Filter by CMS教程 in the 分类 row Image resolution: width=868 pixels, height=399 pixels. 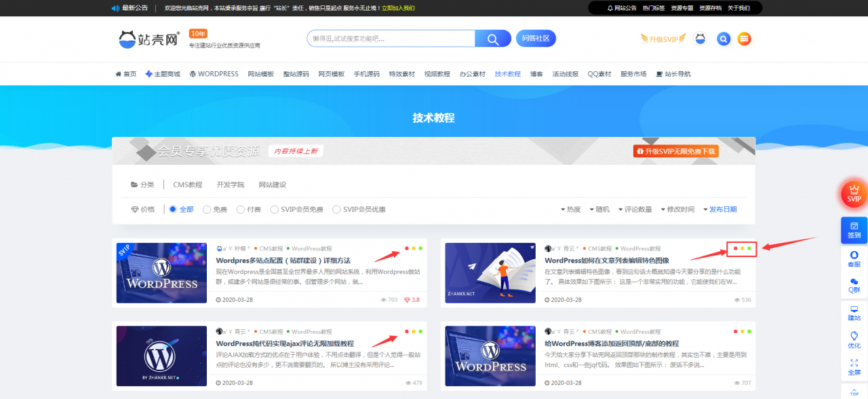click(188, 185)
